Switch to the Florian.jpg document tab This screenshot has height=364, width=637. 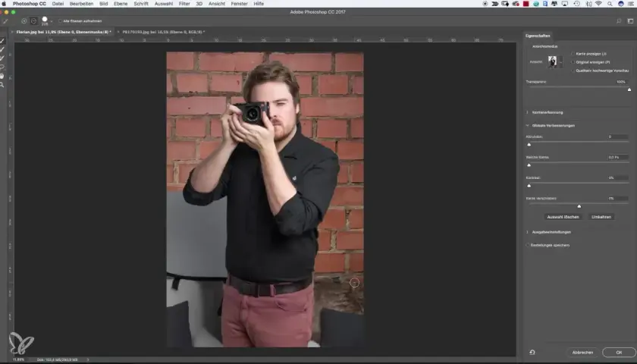(64, 32)
